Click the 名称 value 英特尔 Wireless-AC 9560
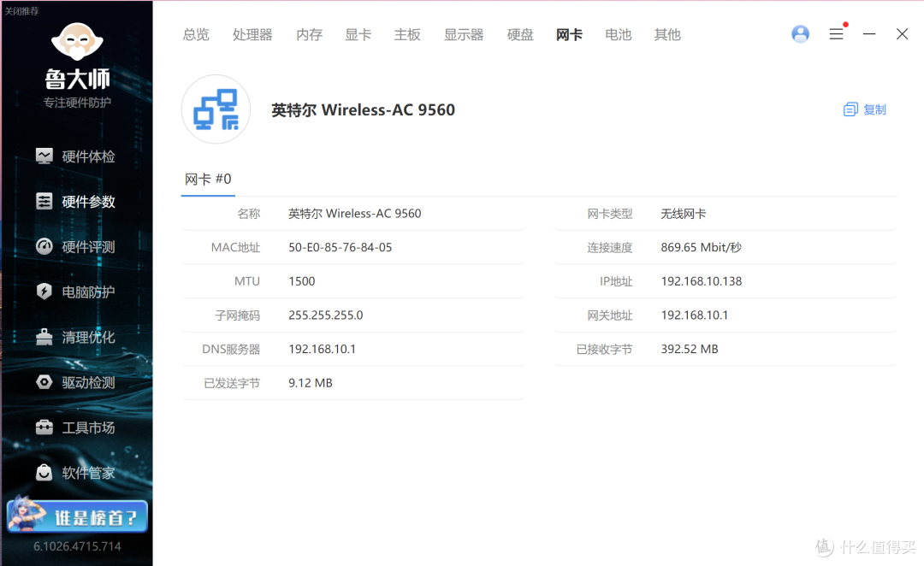 tap(355, 214)
